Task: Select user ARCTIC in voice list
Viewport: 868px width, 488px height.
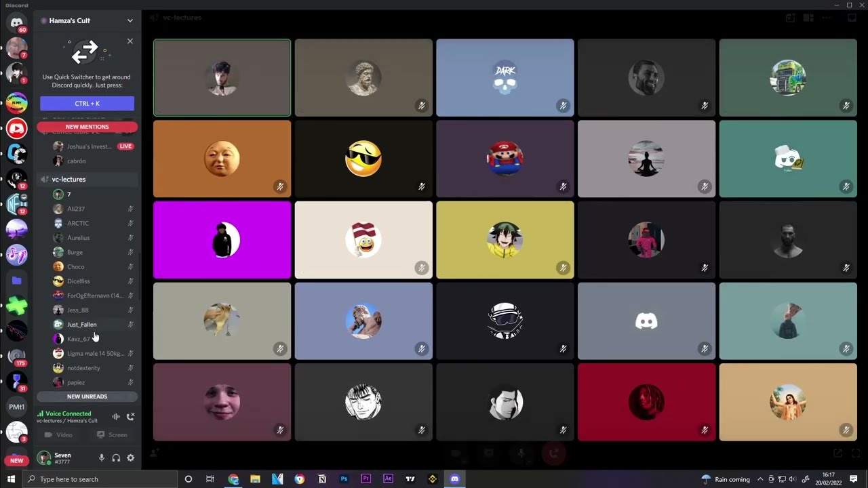Action: point(92,223)
